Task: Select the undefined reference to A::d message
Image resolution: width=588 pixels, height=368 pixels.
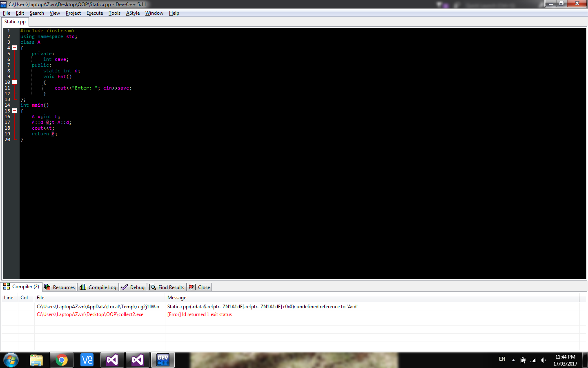Action: (x=262, y=307)
